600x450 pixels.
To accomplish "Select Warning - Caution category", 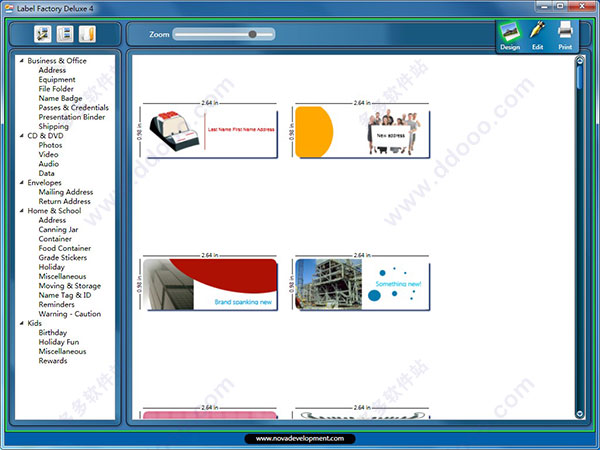I will (x=70, y=314).
